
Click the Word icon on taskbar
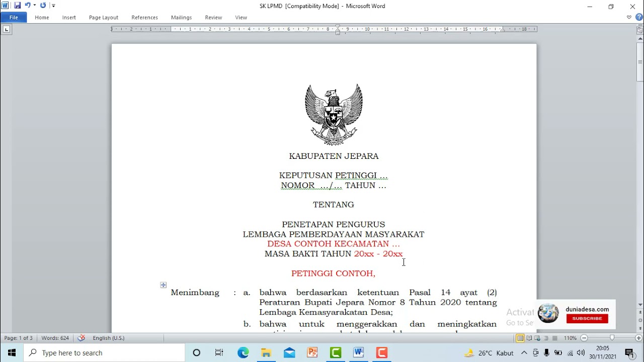tap(359, 353)
